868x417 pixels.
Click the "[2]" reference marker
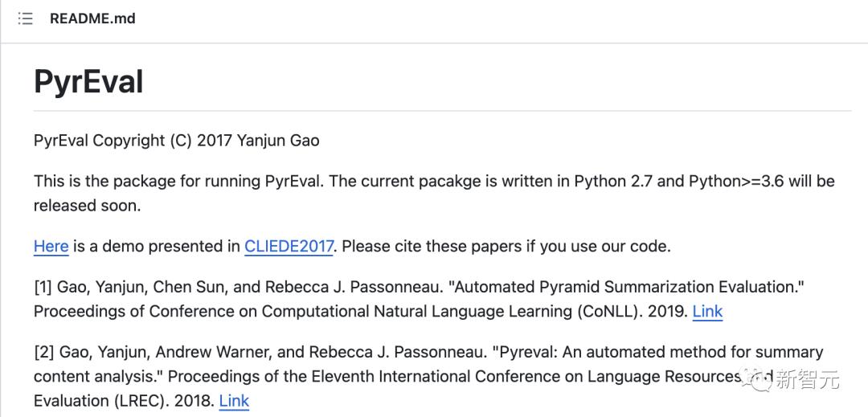tap(43, 352)
